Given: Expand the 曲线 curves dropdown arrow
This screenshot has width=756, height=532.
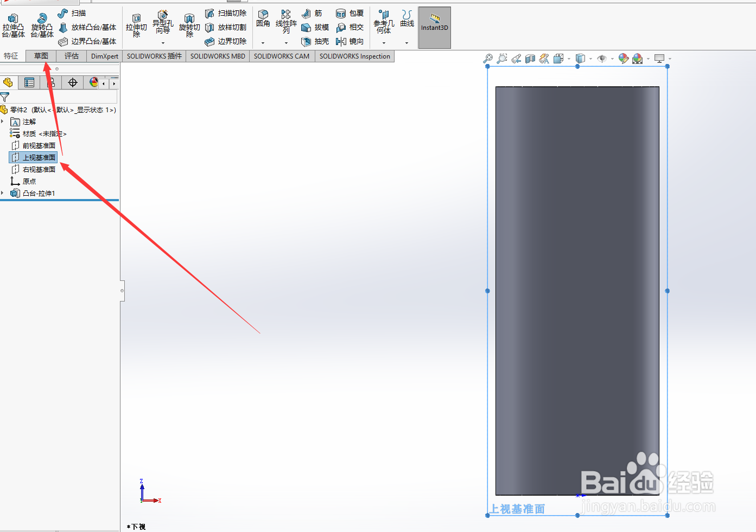Looking at the screenshot, I should [407, 43].
